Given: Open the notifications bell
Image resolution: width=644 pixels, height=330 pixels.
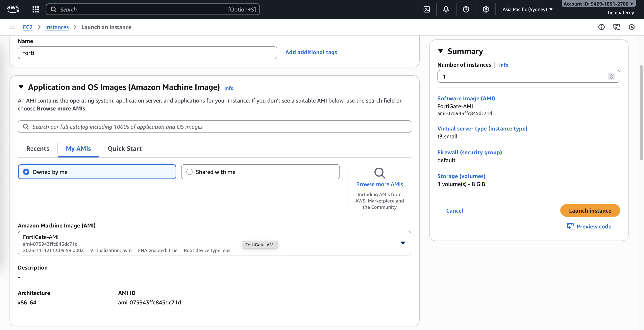Looking at the screenshot, I should 446,10.
